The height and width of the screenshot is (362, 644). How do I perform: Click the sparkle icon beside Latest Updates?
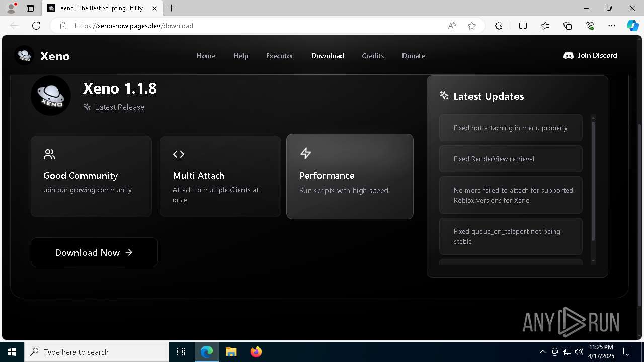(444, 95)
